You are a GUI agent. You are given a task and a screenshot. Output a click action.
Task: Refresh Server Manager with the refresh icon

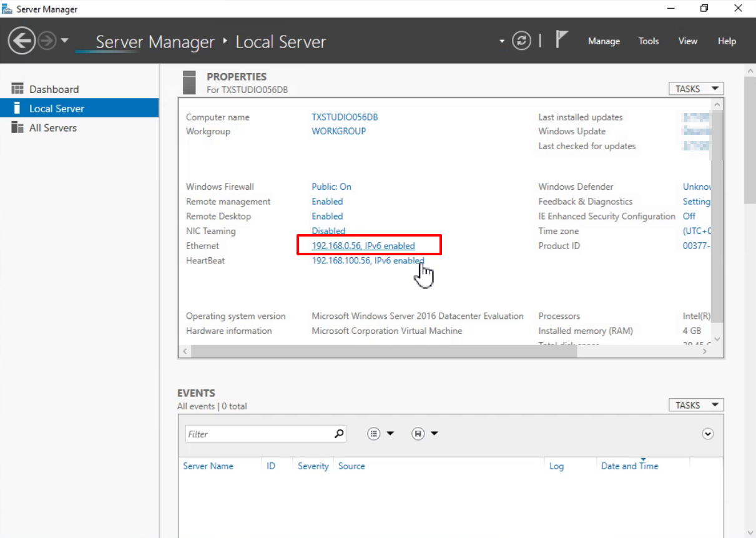click(x=521, y=41)
